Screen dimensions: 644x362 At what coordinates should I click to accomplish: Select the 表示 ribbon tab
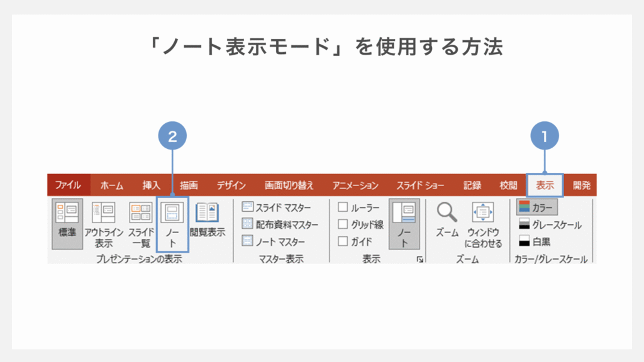point(545,185)
